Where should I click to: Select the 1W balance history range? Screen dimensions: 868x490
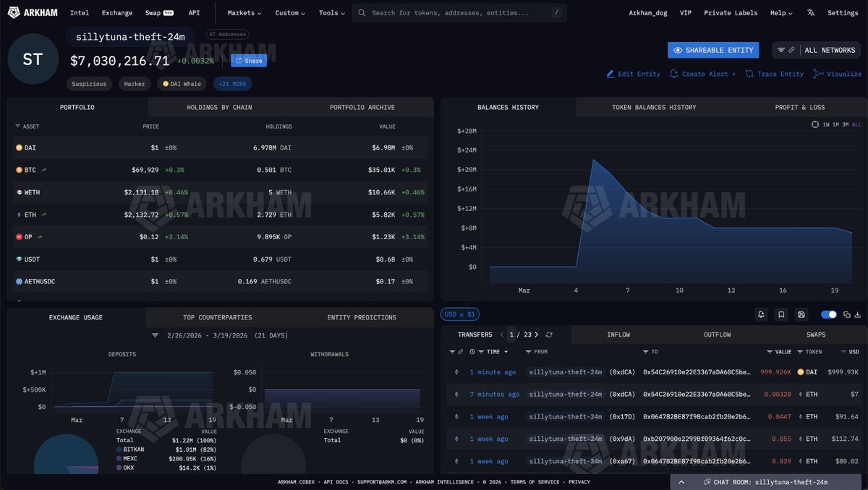[x=826, y=125]
